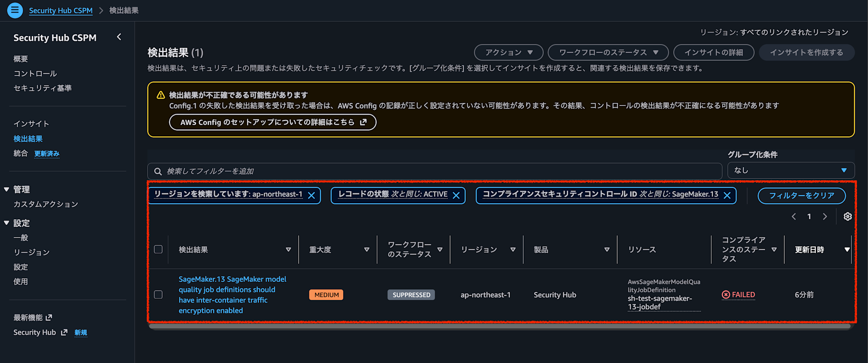This screenshot has height=363, width=868.
Task: Go to next results page
Action: coord(825,216)
